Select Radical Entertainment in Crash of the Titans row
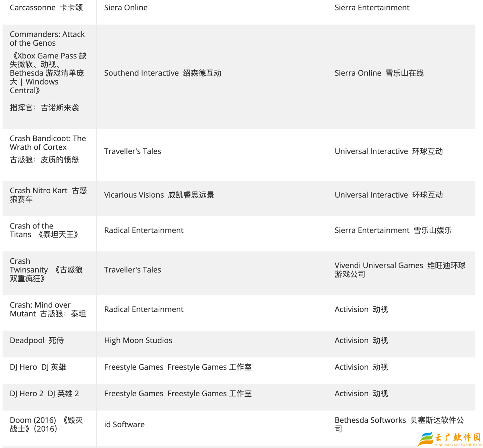Viewport: 483px width, 448px height. click(x=144, y=230)
